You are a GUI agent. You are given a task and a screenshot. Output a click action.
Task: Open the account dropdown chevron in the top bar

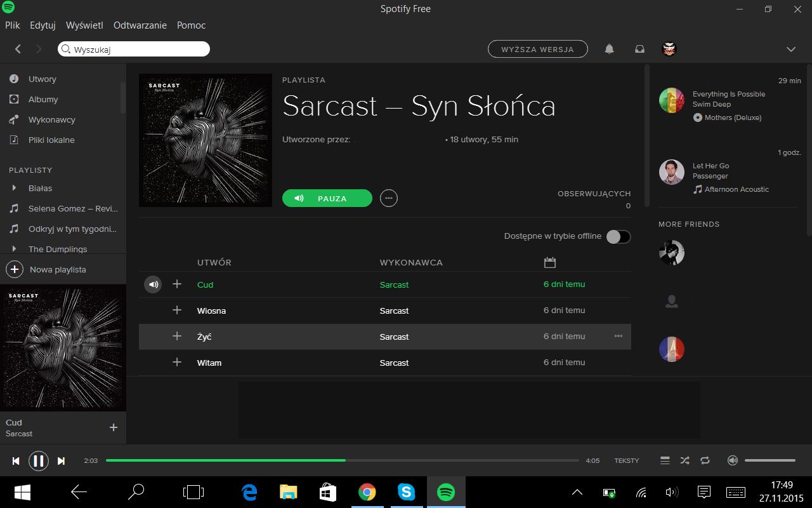point(791,49)
